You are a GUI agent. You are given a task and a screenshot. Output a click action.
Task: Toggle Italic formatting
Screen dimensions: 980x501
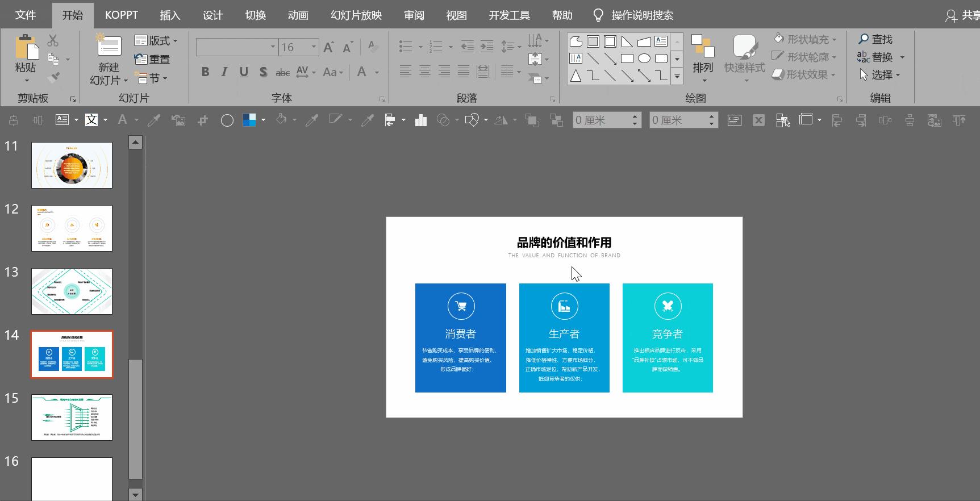pyautogui.click(x=224, y=72)
